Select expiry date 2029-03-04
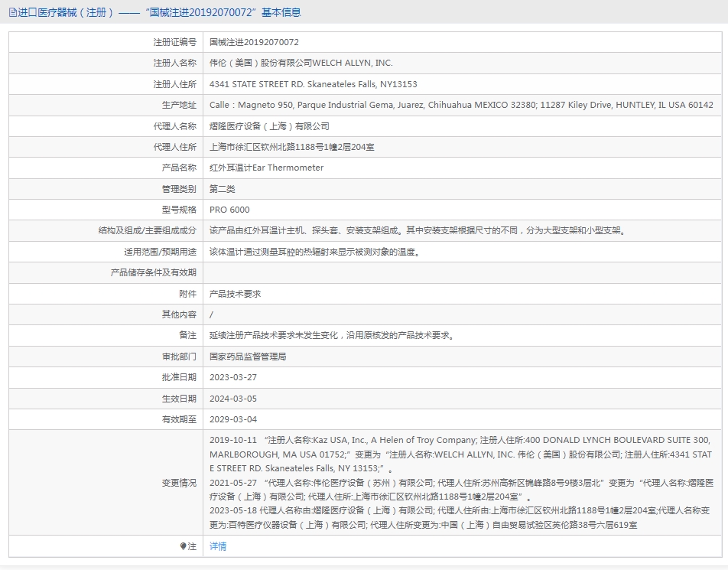This screenshot has width=728, height=570. [x=233, y=419]
